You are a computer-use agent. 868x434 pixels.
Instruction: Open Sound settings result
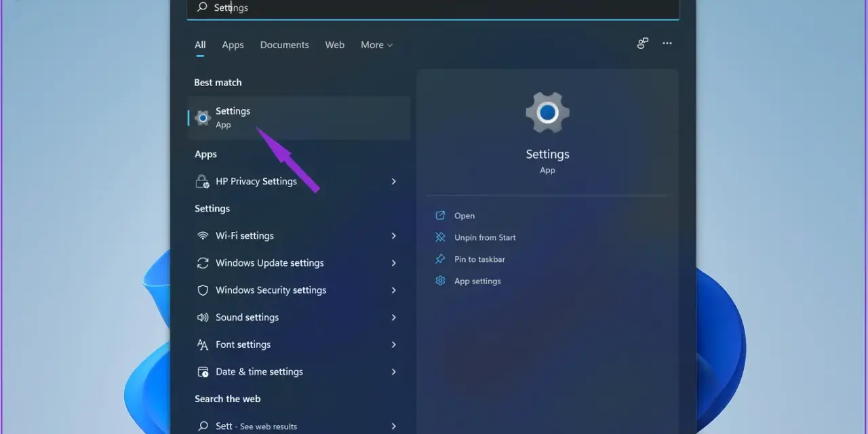299,317
